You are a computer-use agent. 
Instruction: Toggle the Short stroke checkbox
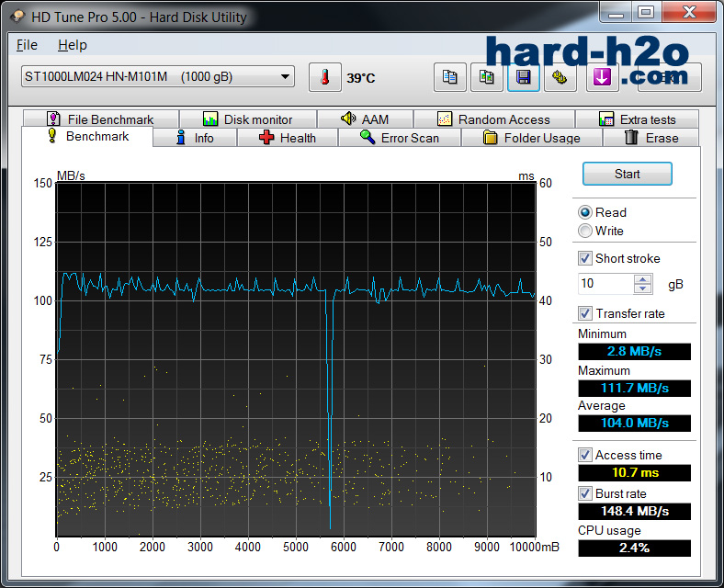585,258
